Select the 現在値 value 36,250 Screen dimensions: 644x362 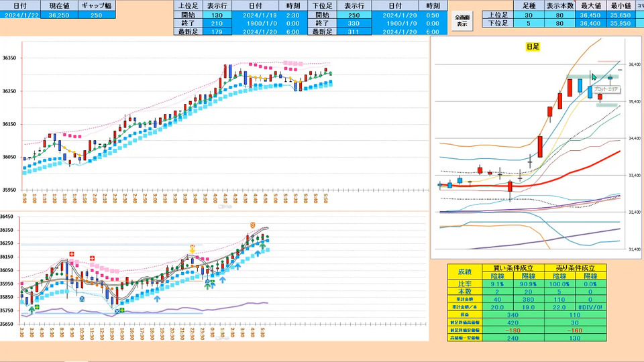tap(59, 15)
